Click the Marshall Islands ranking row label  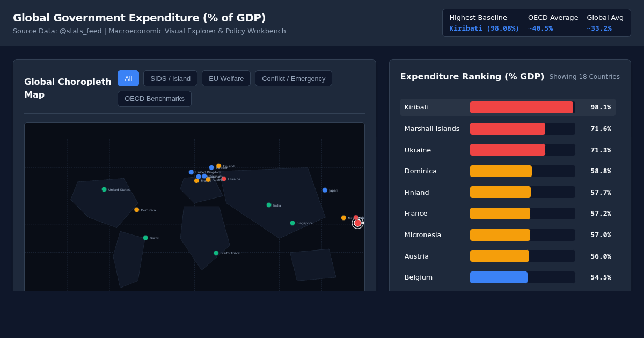(x=432, y=129)
